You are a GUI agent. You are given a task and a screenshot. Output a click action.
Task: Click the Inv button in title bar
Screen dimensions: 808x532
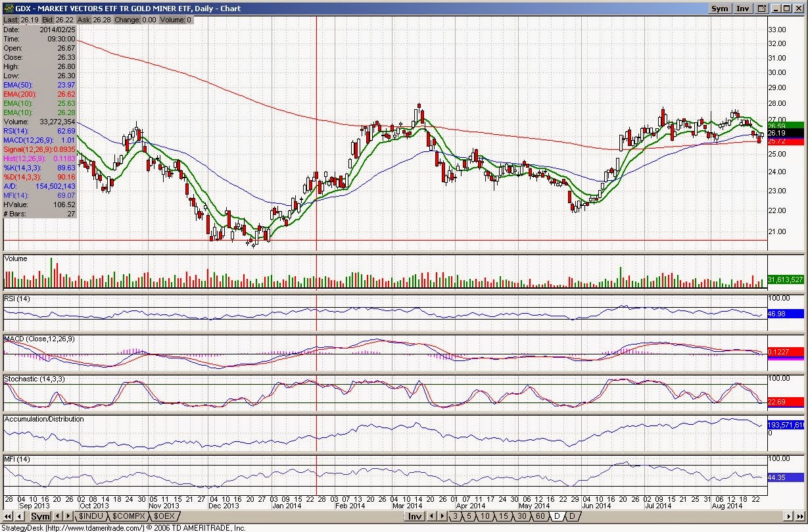point(743,9)
